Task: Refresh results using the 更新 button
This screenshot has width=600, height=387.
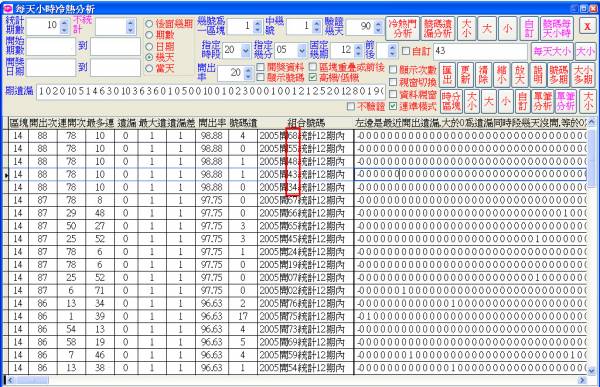Action: pyautogui.click(x=465, y=75)
